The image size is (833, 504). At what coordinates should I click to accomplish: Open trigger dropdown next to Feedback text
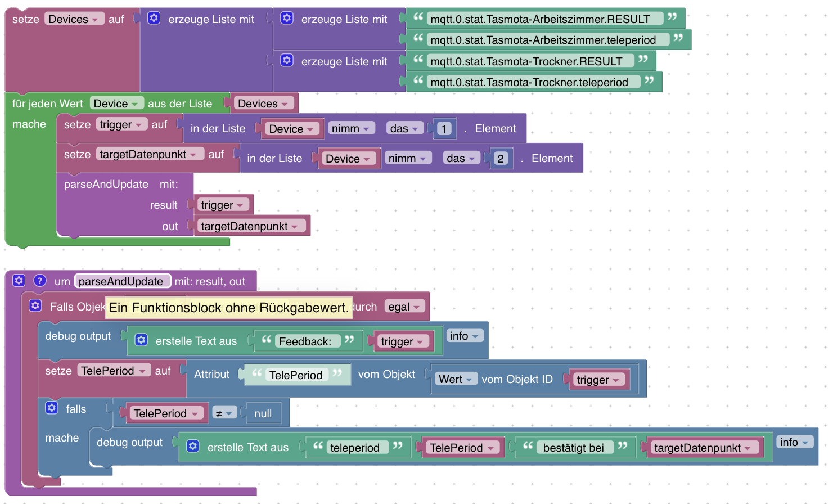pyautogui.click(x=403, y=341)
